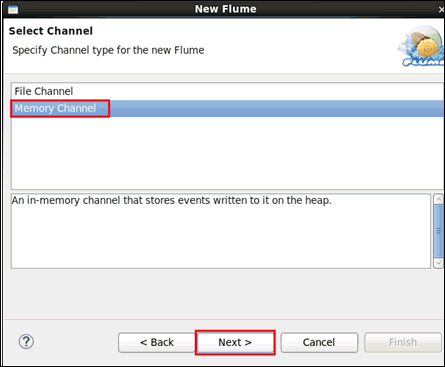This screenshot has width=445, height=367.
Task: Click the Flume logo image
Action: 421,46
